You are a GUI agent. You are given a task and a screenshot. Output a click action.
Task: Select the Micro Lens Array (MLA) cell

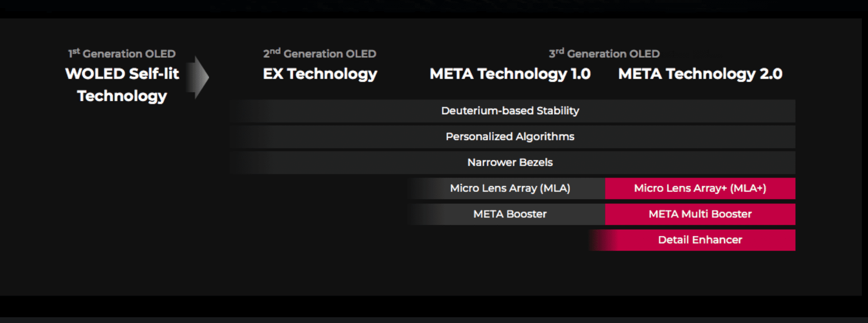506,188
